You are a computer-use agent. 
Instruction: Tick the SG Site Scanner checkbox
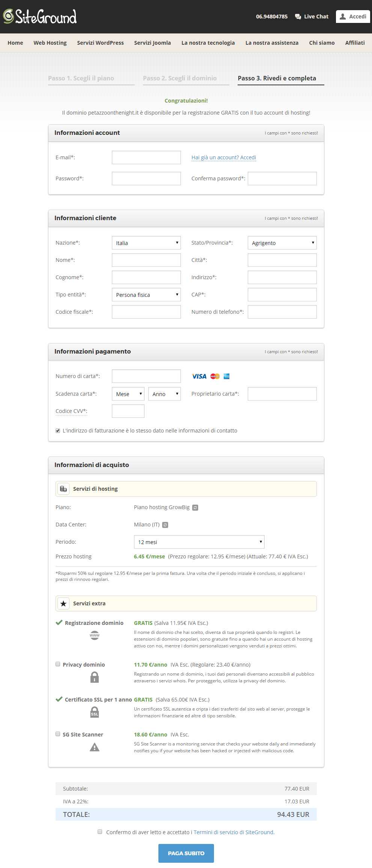coord(58,734)
